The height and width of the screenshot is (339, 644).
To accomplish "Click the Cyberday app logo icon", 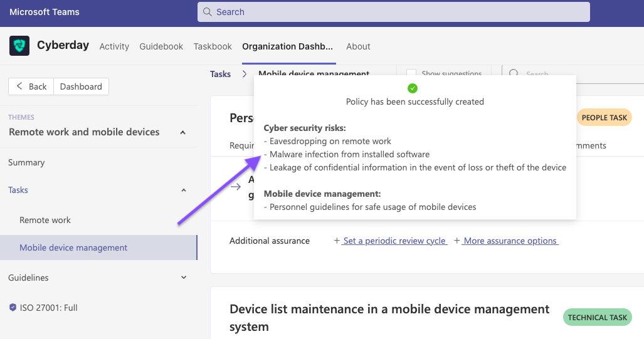I will pyautogui.click(x=19, y=46).
